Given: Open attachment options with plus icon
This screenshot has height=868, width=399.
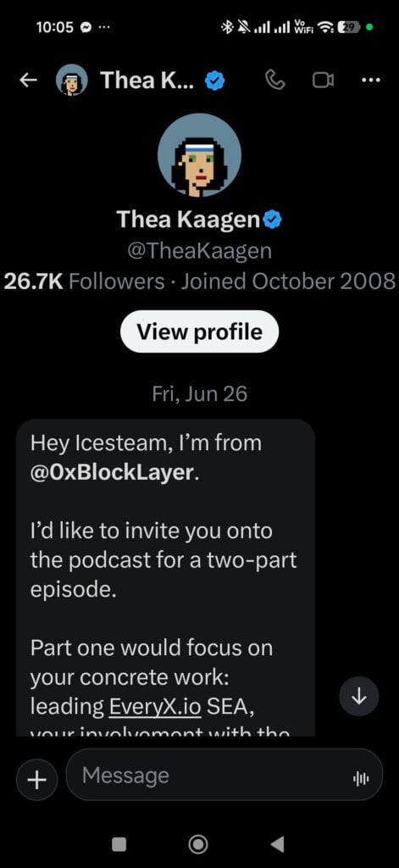Looking at the screenshot, I should [37, 780].
